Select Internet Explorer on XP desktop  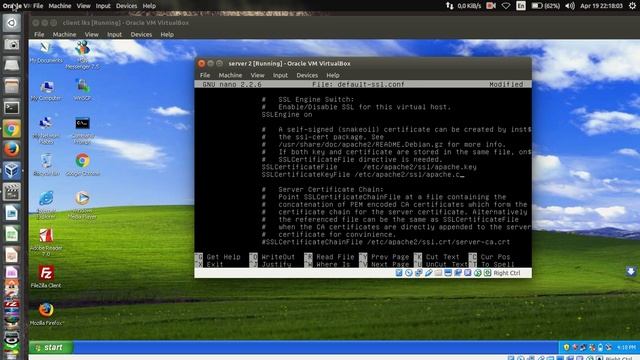[x=46, y=204]
